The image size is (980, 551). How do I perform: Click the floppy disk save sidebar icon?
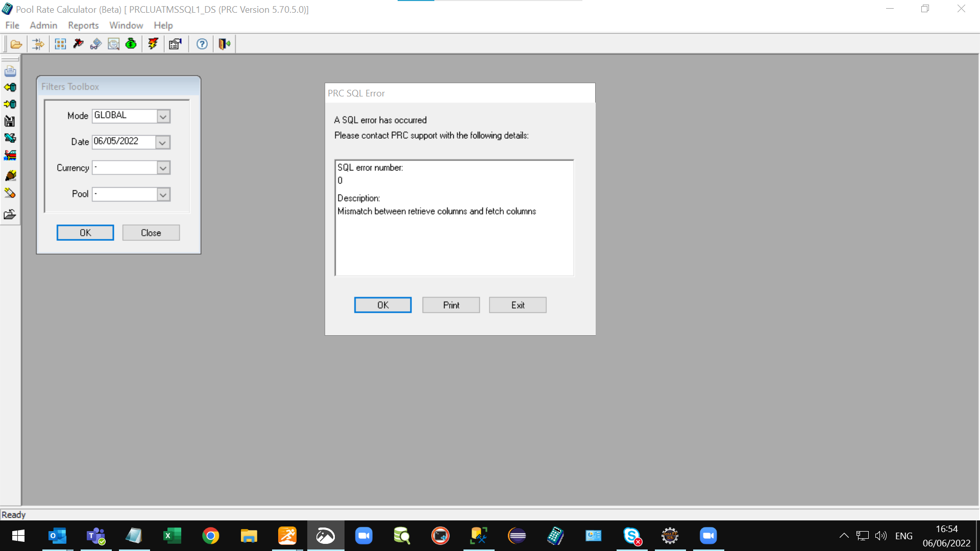coord(10,121)
